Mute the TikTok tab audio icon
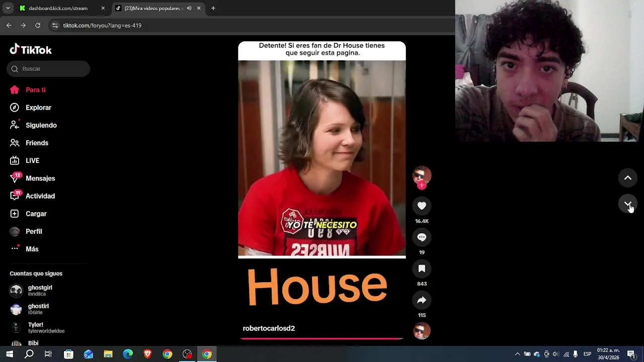 (189, 8)
